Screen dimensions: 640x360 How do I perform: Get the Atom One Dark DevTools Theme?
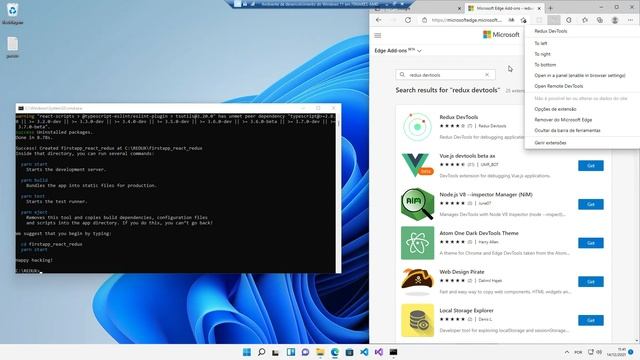click(x=591, y=243)
